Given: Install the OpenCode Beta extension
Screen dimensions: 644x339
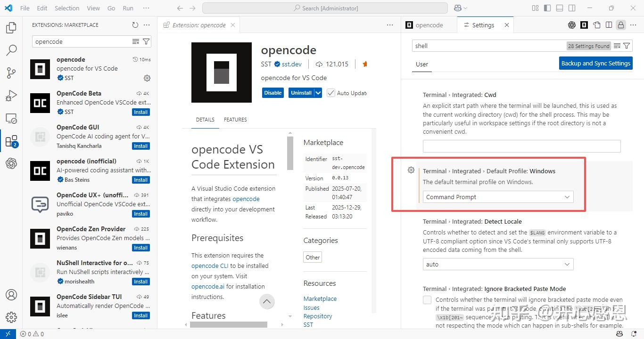Looking at the screenshot, I should [141, 112].
